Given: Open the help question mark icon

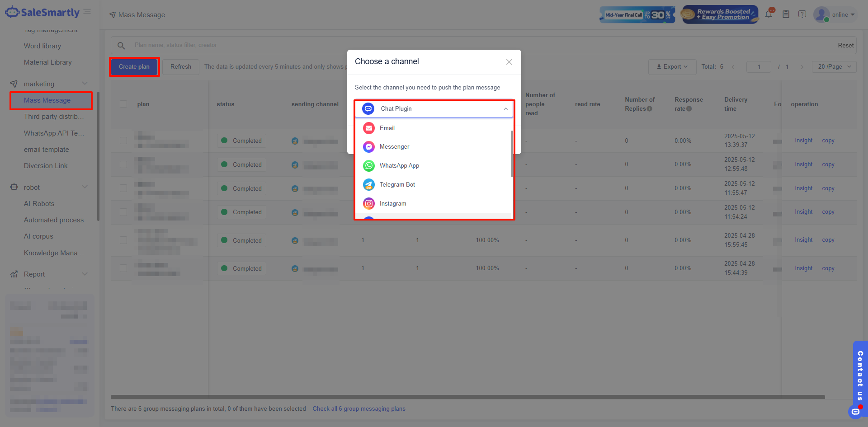Looking at the screenshot, I should click(802, 14).
